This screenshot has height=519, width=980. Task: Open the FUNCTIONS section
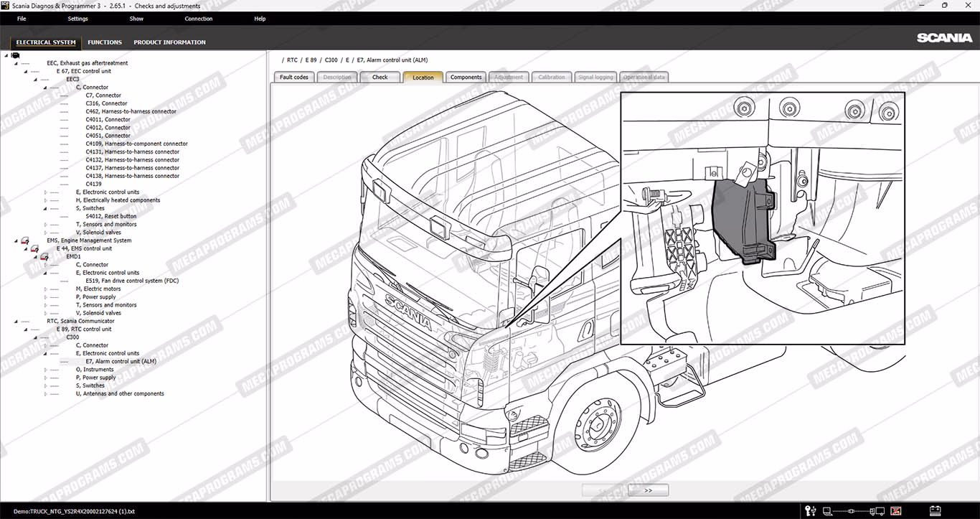pos(105,42)
